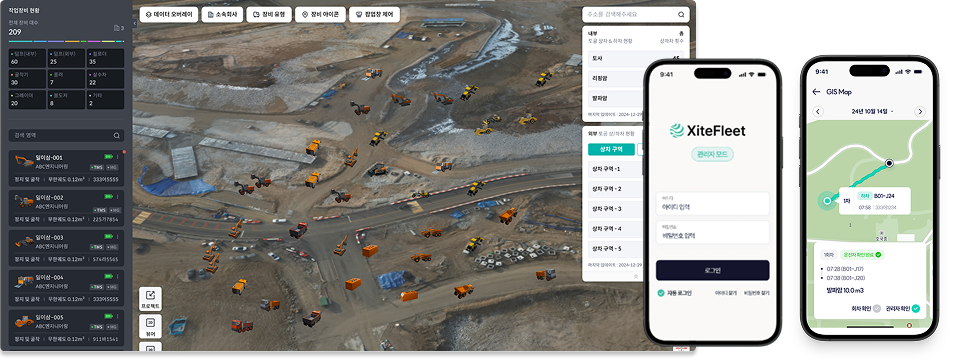
Task: Check the 하차 확인 confirmation circle
Action: pos(877,309)
